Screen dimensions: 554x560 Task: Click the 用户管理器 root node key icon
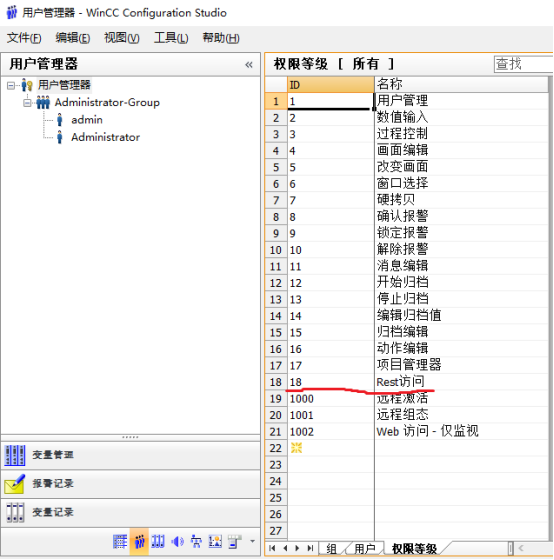(27, 85)
